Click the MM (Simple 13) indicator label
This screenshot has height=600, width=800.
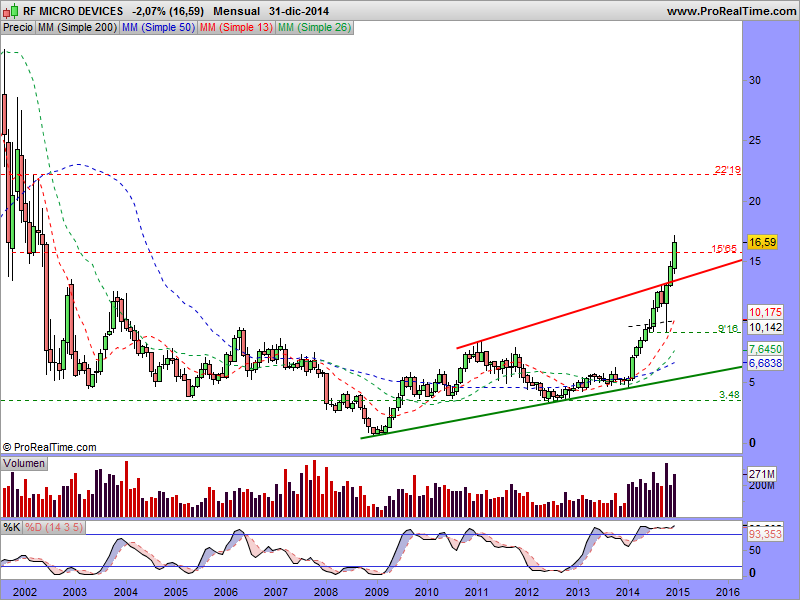tap(236, 27)
